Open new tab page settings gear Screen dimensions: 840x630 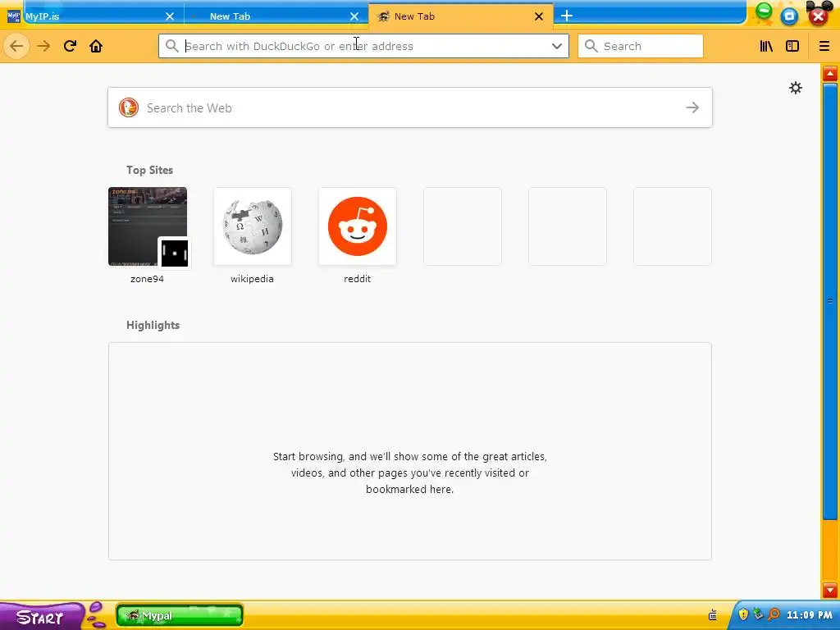[x=796, y=88]
